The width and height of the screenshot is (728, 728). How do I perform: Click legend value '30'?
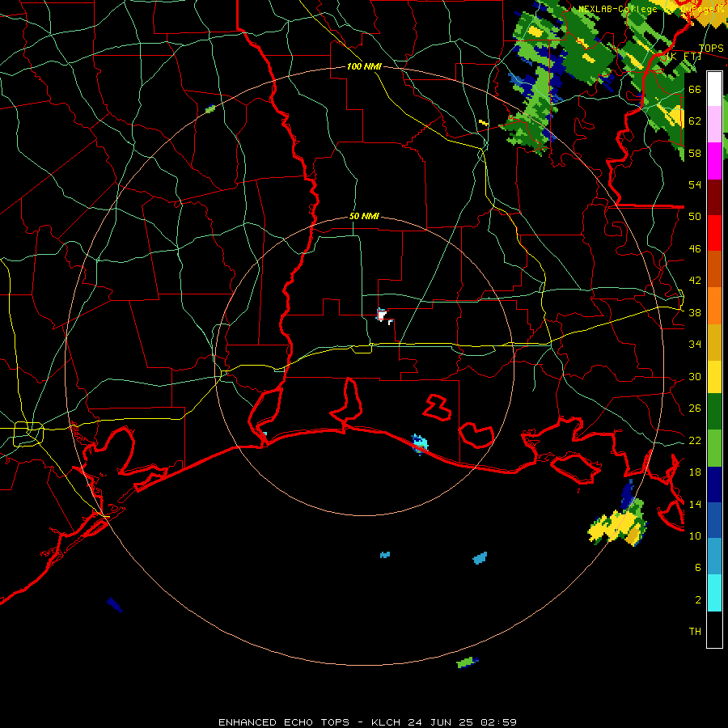(x=695, y=376)
